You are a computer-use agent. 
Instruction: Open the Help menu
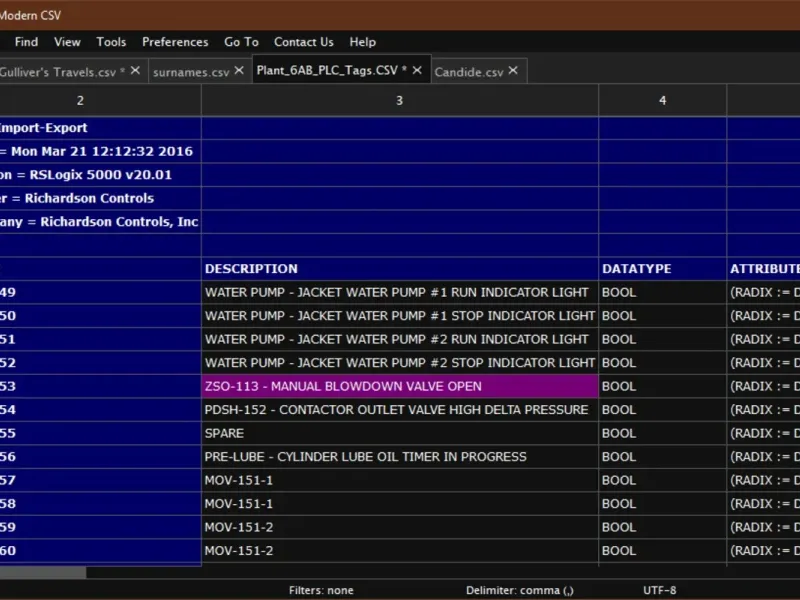(x=363, y=42)
